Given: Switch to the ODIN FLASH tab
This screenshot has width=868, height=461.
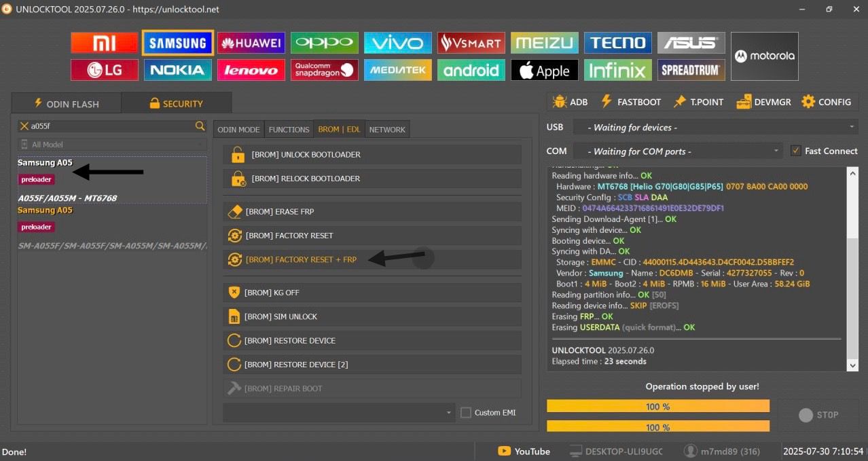Looking at the screenshot, I should [x=67, y=103].
